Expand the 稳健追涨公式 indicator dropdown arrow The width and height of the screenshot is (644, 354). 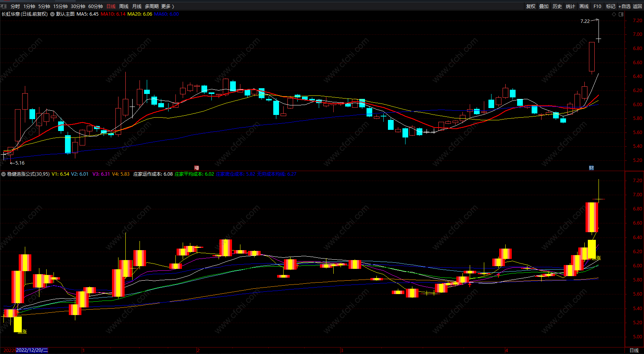pyautogui.click(x=3, y=174)
